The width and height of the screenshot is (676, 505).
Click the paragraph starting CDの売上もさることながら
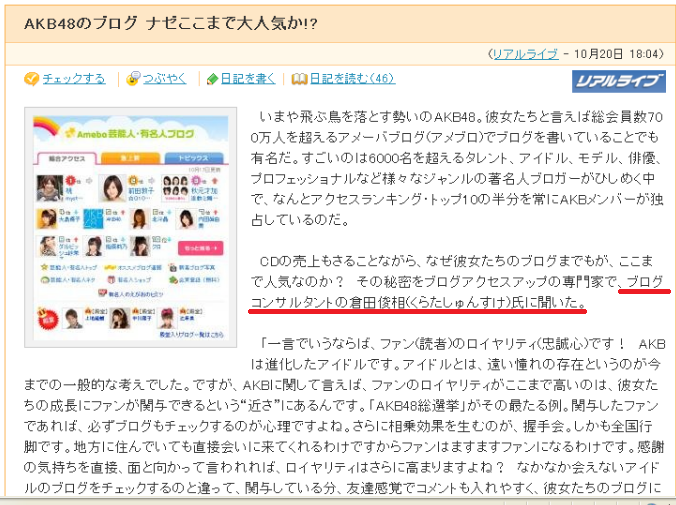point(457,282)
